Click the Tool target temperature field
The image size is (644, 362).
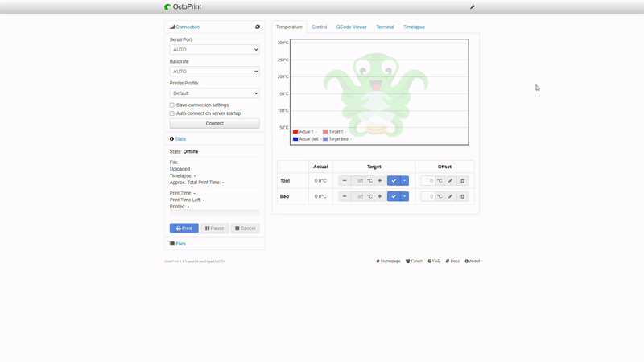(358, 180)
